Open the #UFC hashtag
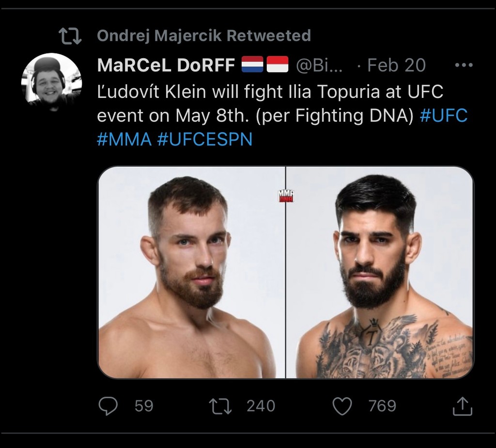This screenshot has height=448, width=496. point(444,116)
